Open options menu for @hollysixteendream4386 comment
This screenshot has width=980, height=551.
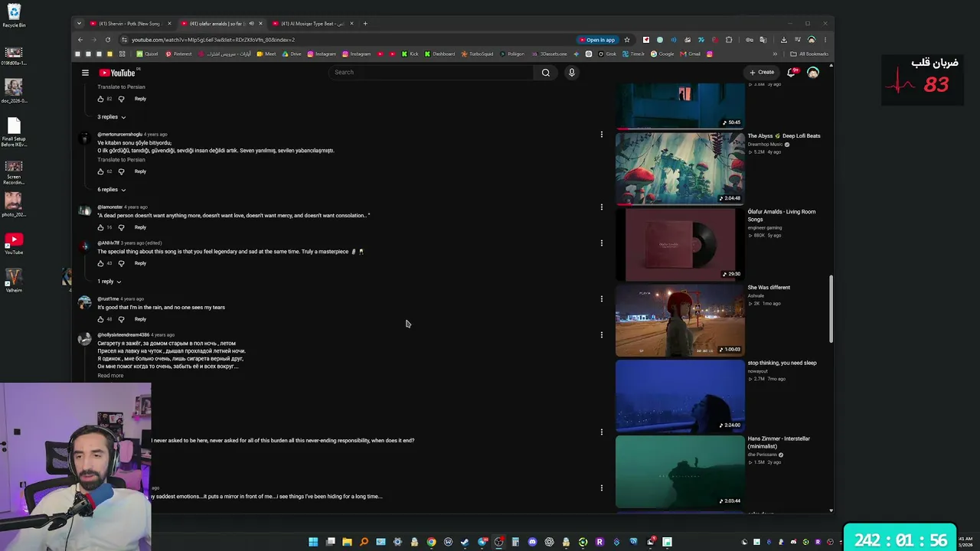coord(602,334)
